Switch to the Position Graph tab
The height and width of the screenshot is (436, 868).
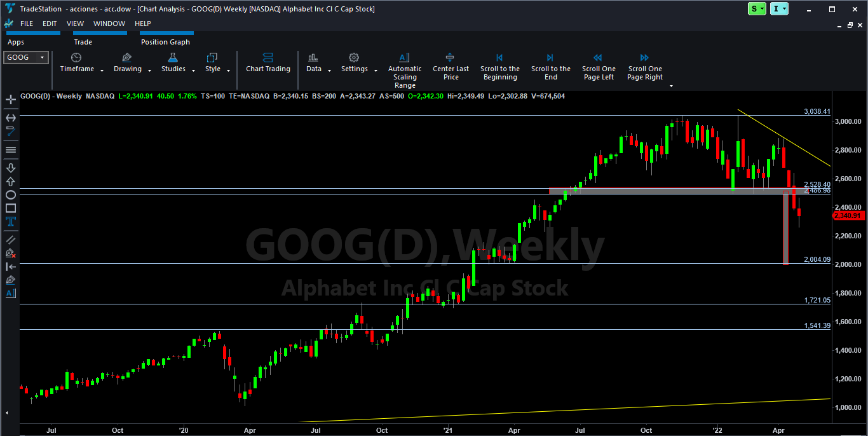point(165,42)
